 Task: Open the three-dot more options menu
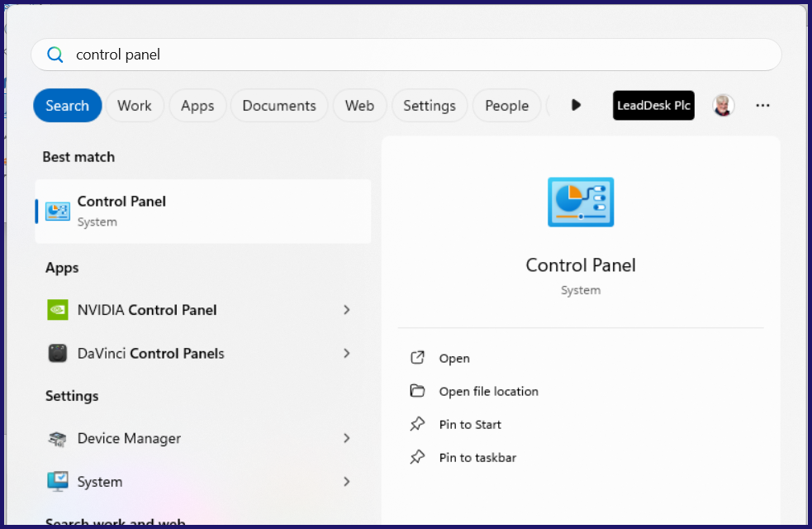(x=762, y=105)
